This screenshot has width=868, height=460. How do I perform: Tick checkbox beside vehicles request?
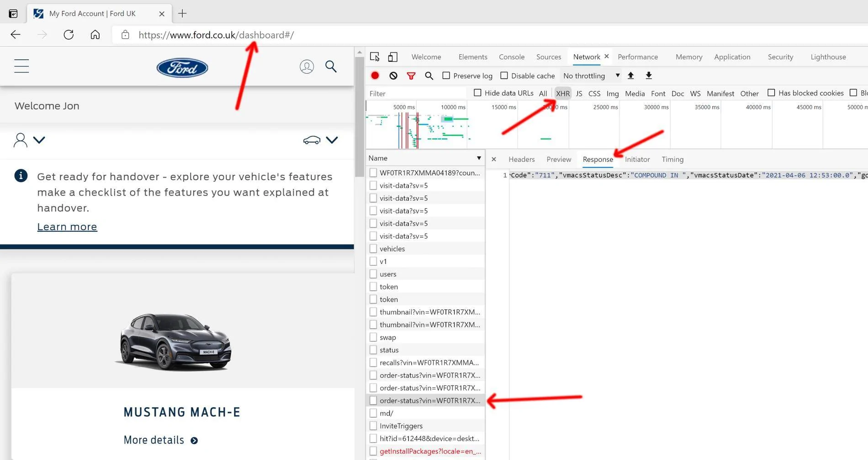click(x=373, y=249)
